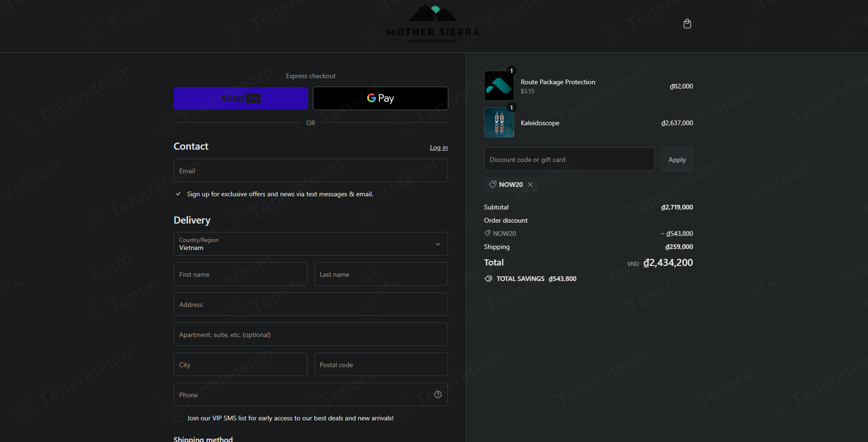Click the NOW20 discount tag icon
Screen dimensions: 868x442
pos(493,185)
